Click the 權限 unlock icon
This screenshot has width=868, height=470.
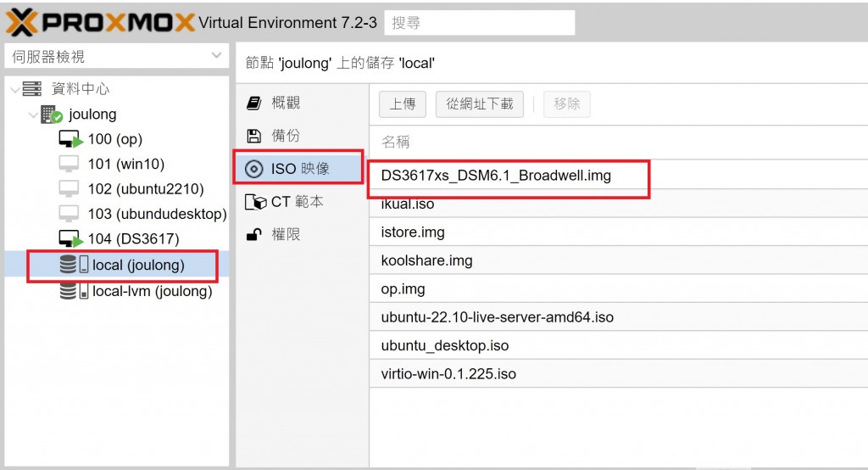point(253,234)
